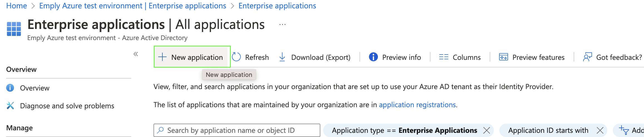The width and height of the screenshot is (644, 137).
Task: Follow the application registrations link
Action: (x=417, y=105)
